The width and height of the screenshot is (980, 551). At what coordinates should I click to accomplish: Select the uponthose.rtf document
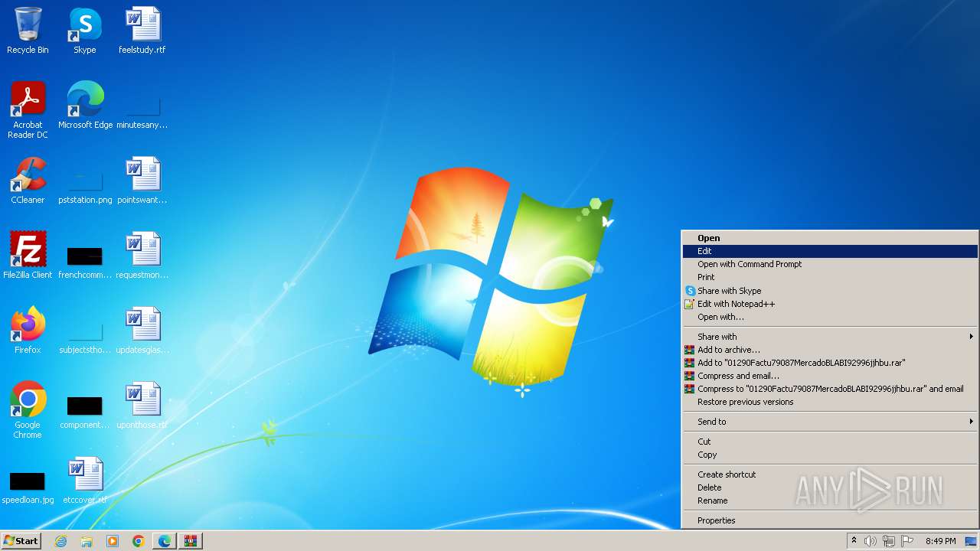click(x=142, y=406)
